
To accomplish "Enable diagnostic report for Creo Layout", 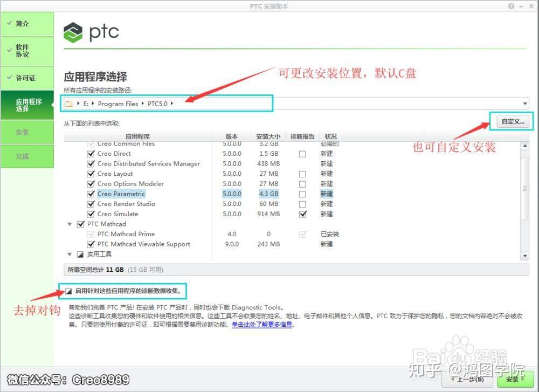I will pos(302,174).
